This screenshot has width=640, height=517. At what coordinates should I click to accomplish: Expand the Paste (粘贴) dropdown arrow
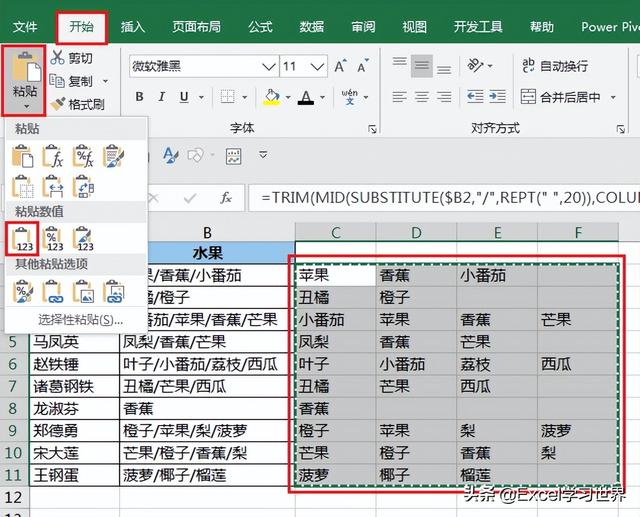(26, 107)
